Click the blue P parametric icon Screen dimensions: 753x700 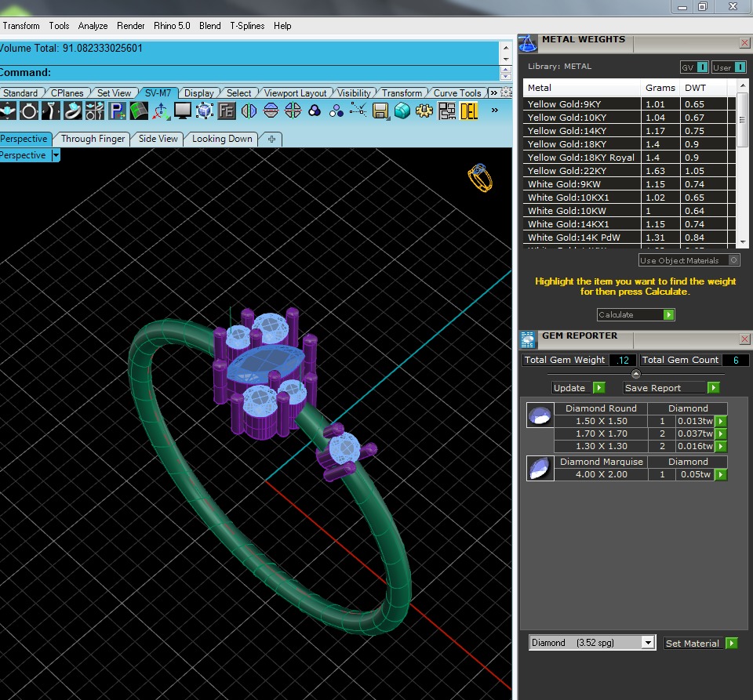click(x=117, y=111)
